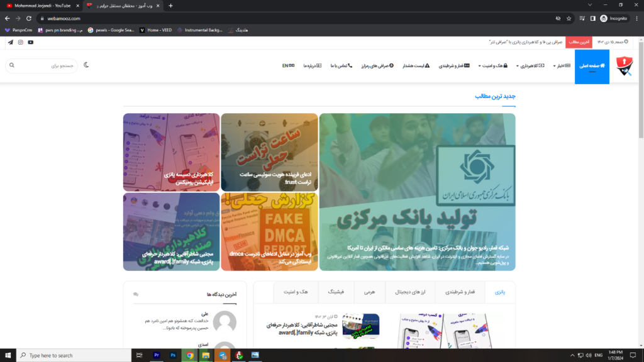The image size is (644, 362).
Task: Open the YouTube icon in the site header
Action: point(31,42)
